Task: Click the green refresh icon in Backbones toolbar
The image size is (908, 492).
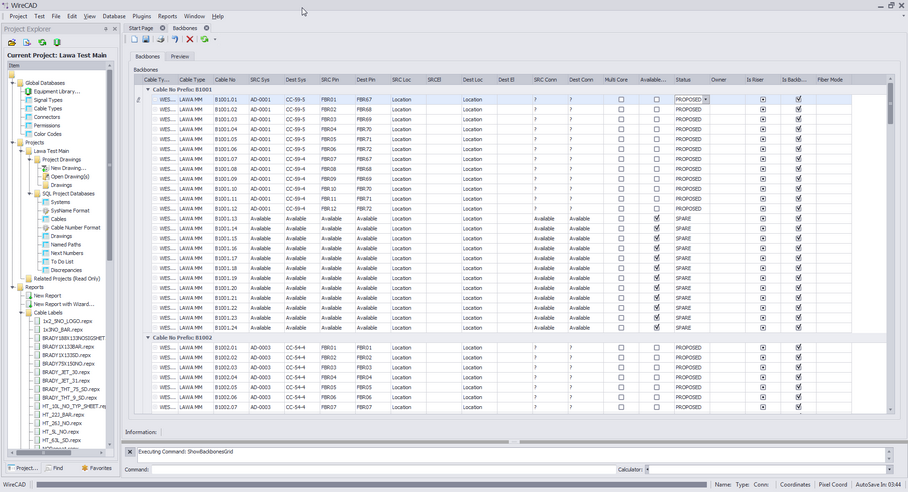Action: pyautogui.click(x=204, y=39)
